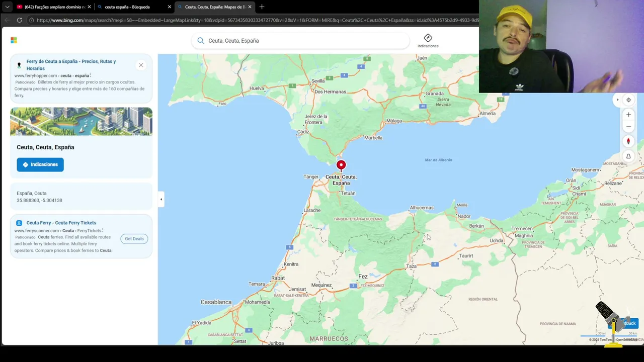Image resolution: width=644 pixels, height=362 pixels.
Task: Click the Tánger city label on map
Action: [311, 177]
